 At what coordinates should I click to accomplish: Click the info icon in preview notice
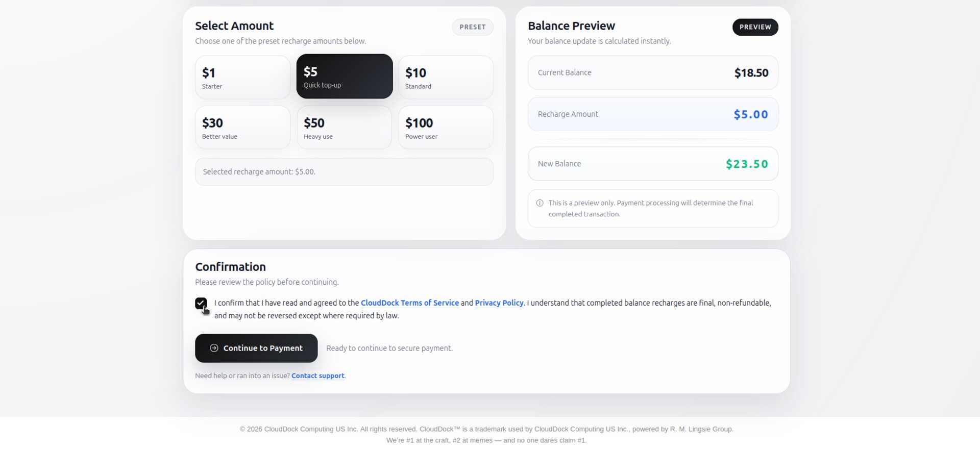click(x=540, y=203)
